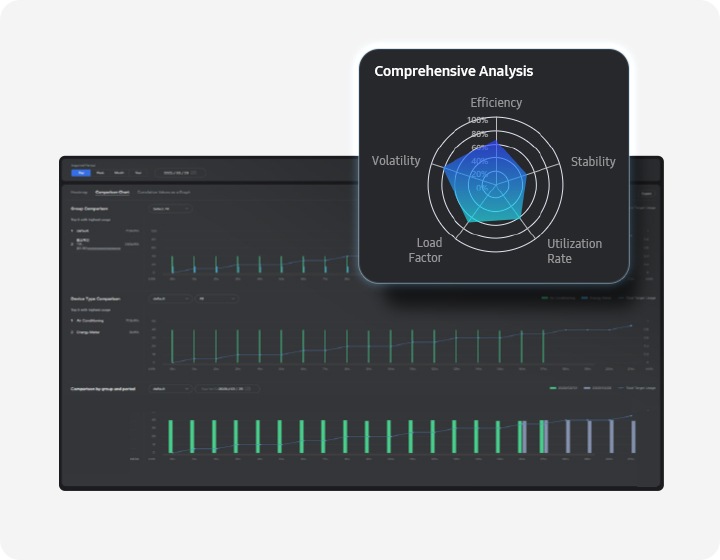The width and height of the screenshot is (720, 560).
Task: Open the third tab right of Comparison Chart
Action: click(164, 191)
